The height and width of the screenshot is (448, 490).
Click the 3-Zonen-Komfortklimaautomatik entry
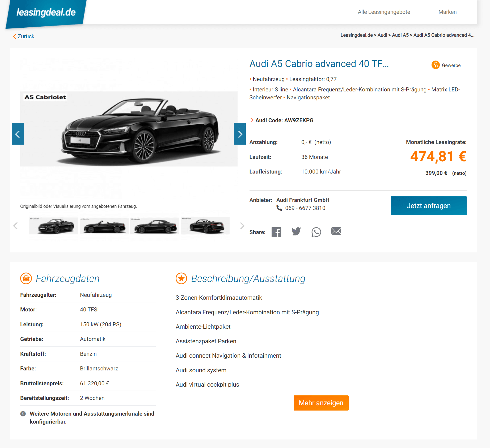219,298
